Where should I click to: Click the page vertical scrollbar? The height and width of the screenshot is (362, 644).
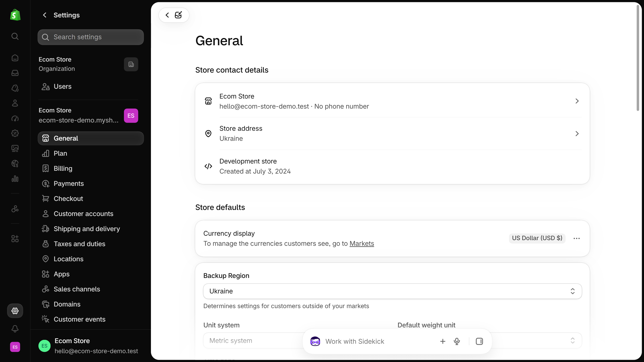coord(638,58)
